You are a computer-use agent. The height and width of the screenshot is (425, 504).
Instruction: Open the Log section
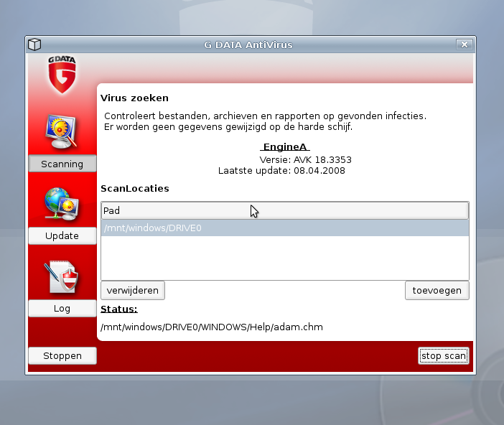62,308
